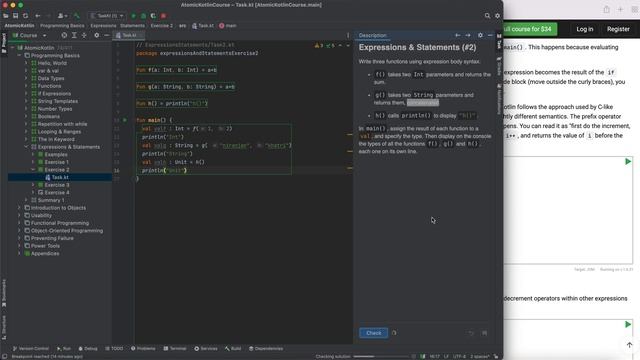640x360 pixels.
Task: Expand the Power Tools section
Action: 19,246
